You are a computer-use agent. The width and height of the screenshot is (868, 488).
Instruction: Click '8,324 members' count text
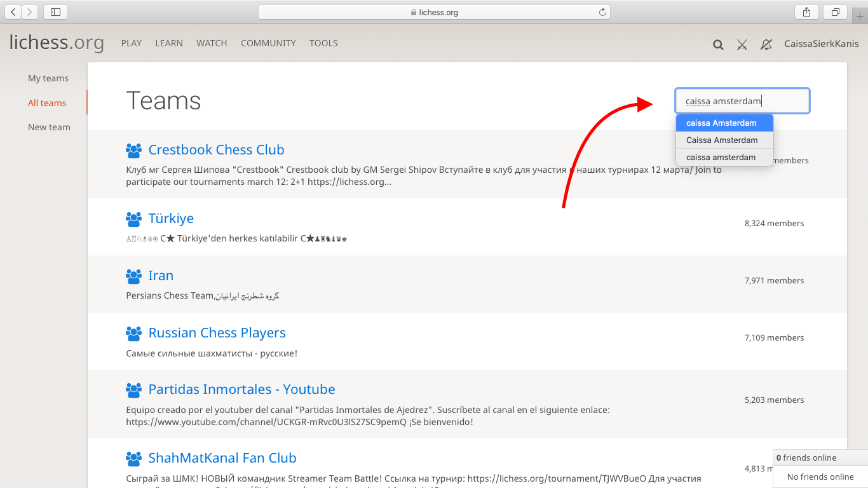pos(774,223)
